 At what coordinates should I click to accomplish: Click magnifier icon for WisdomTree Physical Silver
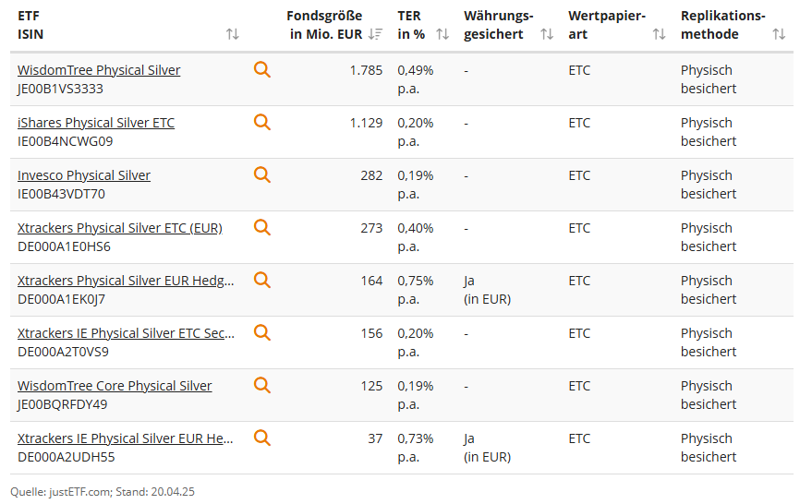pyautogui.click(x=262, y=69)
